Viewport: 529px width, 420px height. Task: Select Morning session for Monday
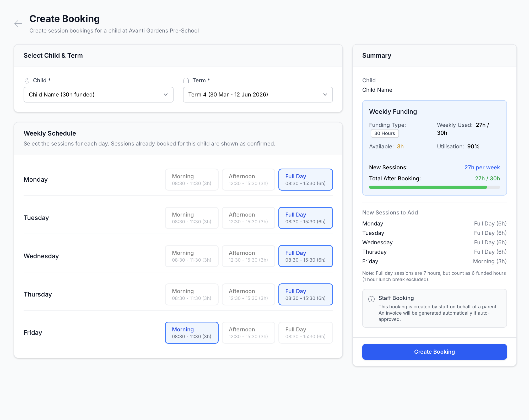pyautogui.click(x=192, y=180)
